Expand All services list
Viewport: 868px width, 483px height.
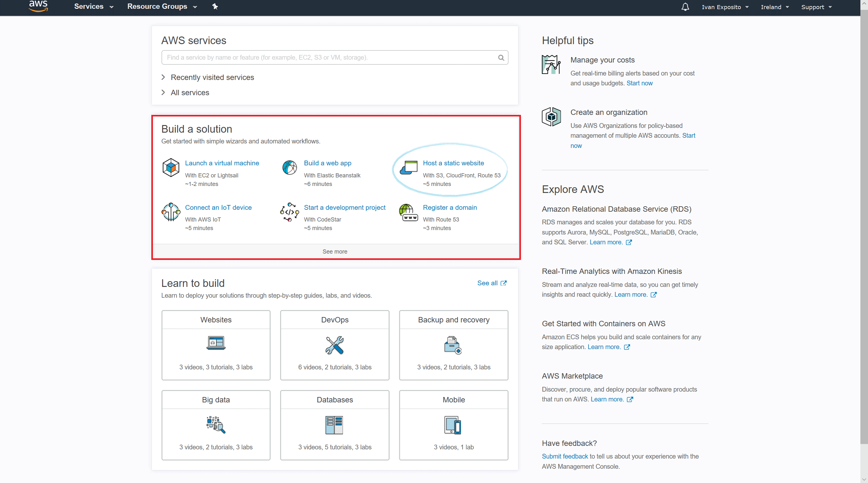185,92
